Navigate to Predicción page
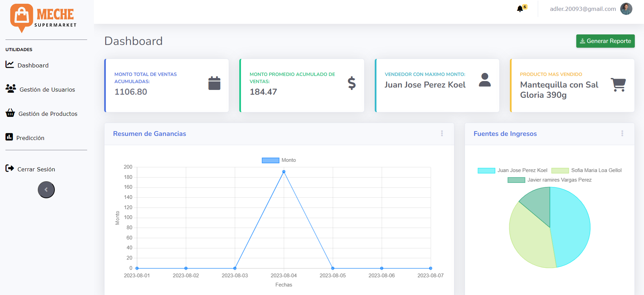 [x=30, y=138]
